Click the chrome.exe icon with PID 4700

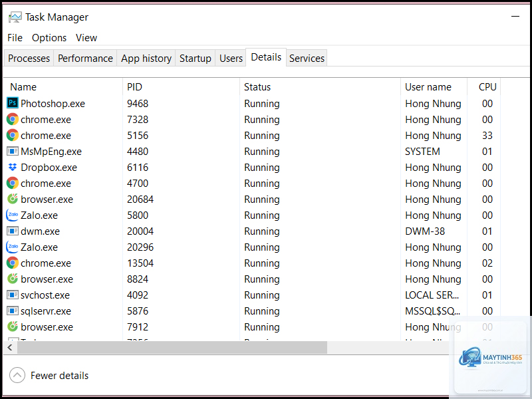[x=13, y=183]
